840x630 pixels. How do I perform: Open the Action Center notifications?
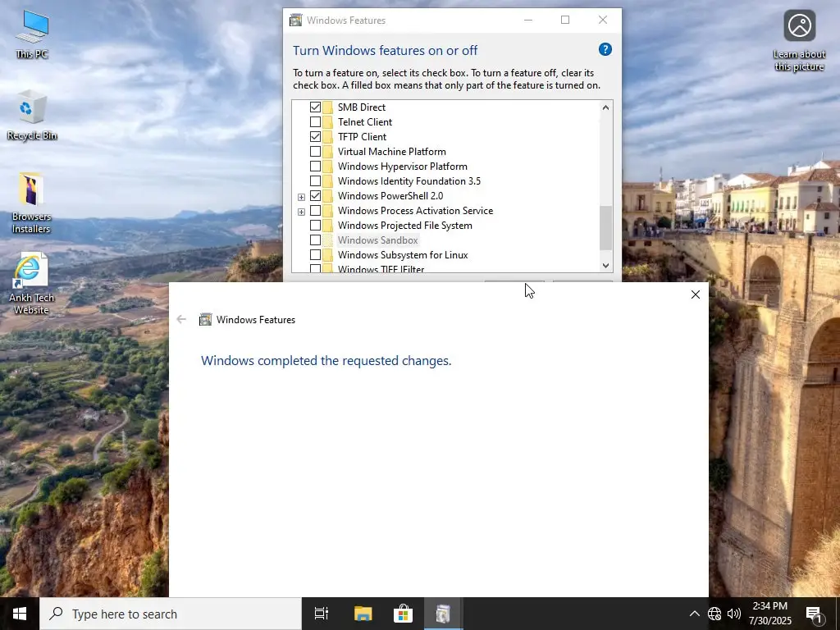coord(814,614)
